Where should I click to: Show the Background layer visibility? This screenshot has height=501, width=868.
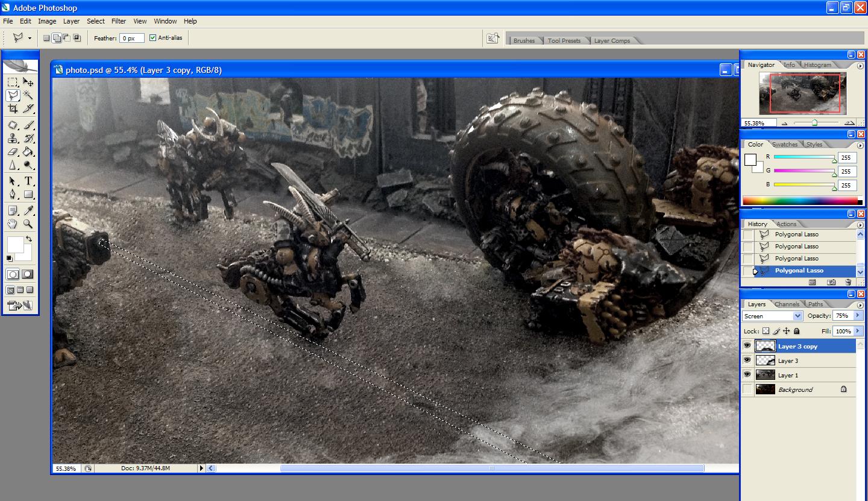(x=747, y=389)
